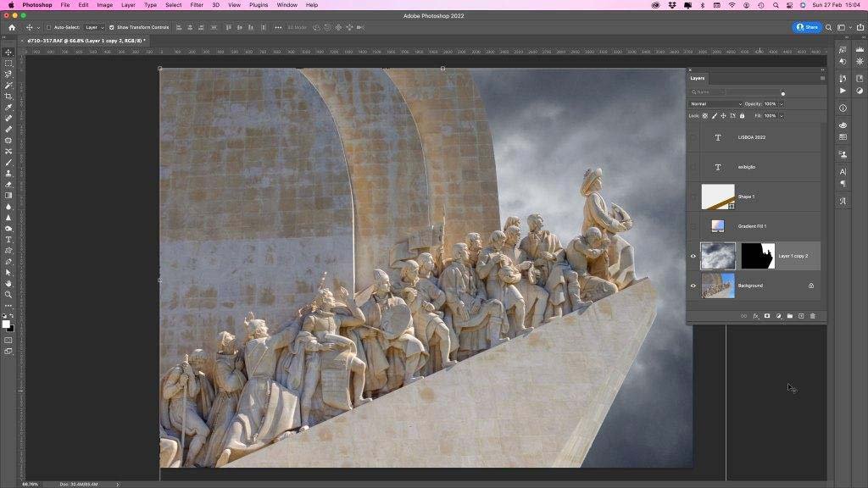The width and height of the screenshot is (868, 488).
Task: Delete layer using trash icon
Action: 813,316
